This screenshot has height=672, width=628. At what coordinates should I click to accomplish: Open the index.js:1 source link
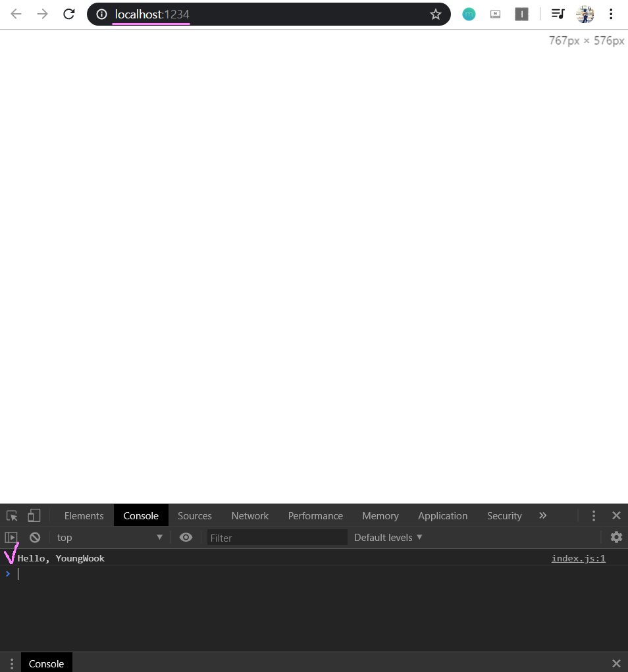tap(578, 558)
